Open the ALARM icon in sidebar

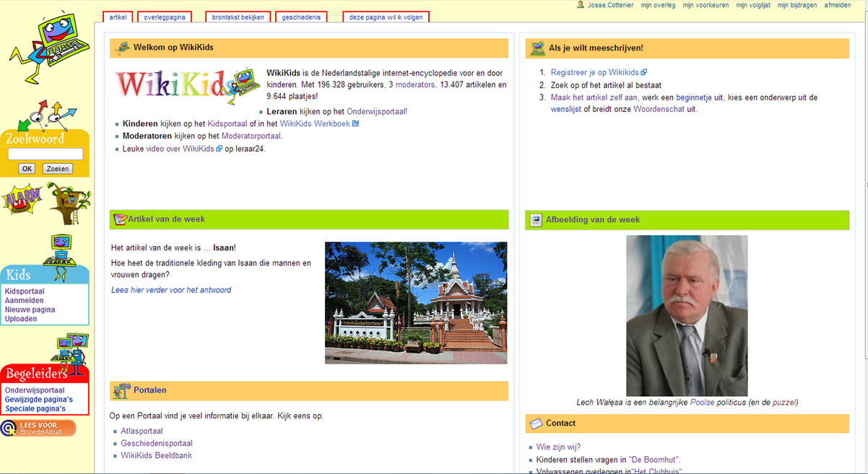pyautogui.click(x=22, y=200)
